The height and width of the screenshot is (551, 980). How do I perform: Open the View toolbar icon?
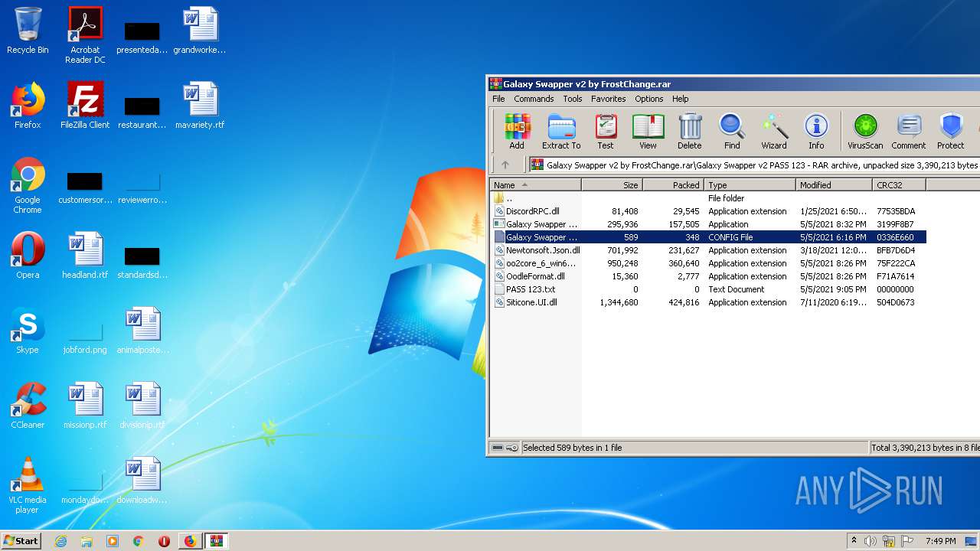pyautogui.click(x=648, y=131)
